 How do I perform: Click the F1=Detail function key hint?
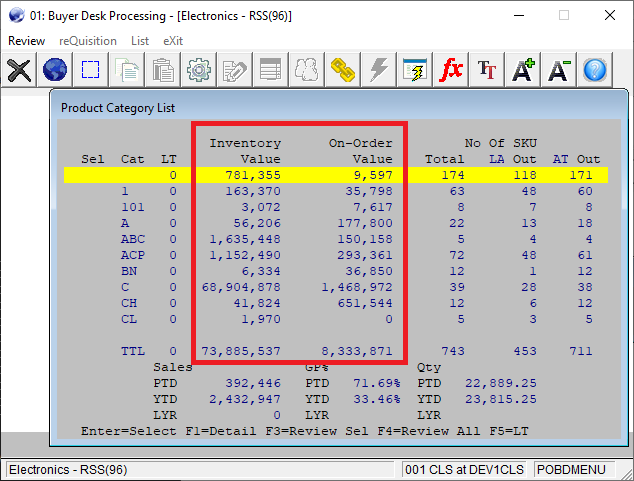tap(220, 431)
